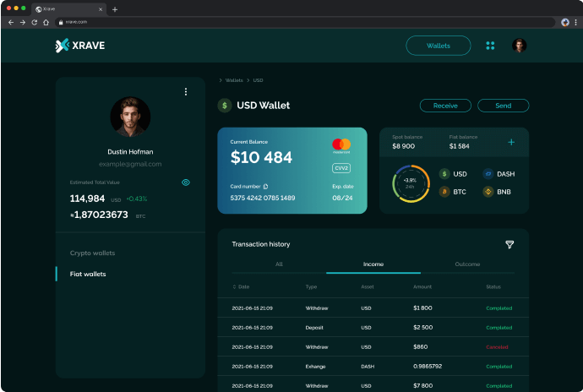Screen dimensions: 583x392
Task: Open a new browser tab with plus
Action: tap(115, 9)
